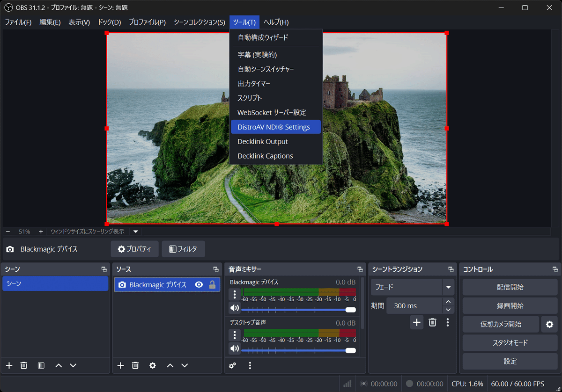Open the preview scaling dropdown arrow
562x392 pixels.
click(x=135, y=231)
